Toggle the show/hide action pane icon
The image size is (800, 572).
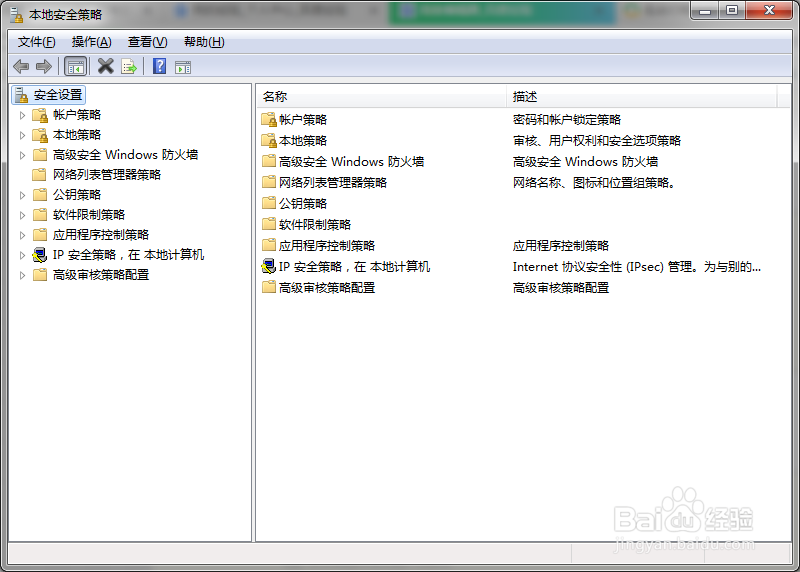(x=183, y=67)
